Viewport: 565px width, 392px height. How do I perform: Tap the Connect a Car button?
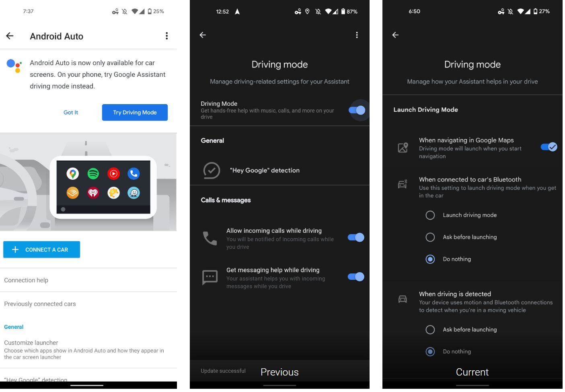(x=42, y=250)
